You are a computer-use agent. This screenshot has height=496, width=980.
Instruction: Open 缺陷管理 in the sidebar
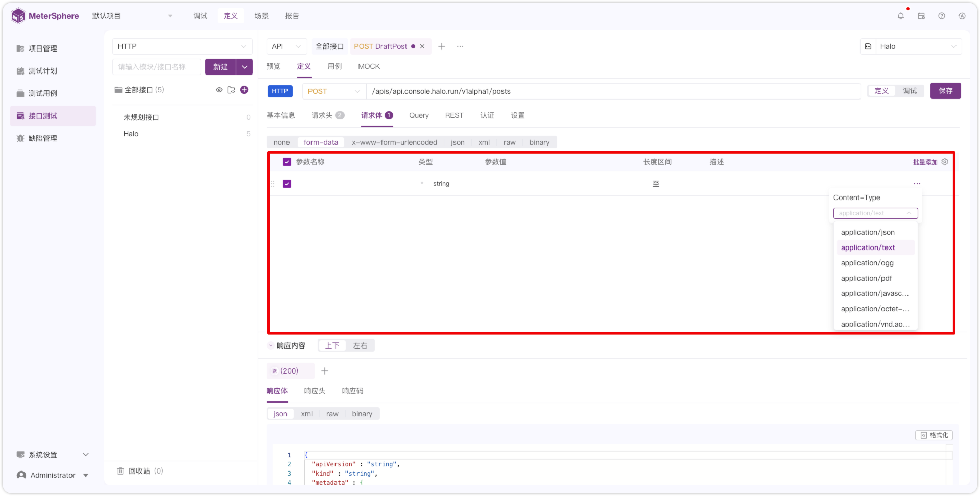(x=53, y=138)
